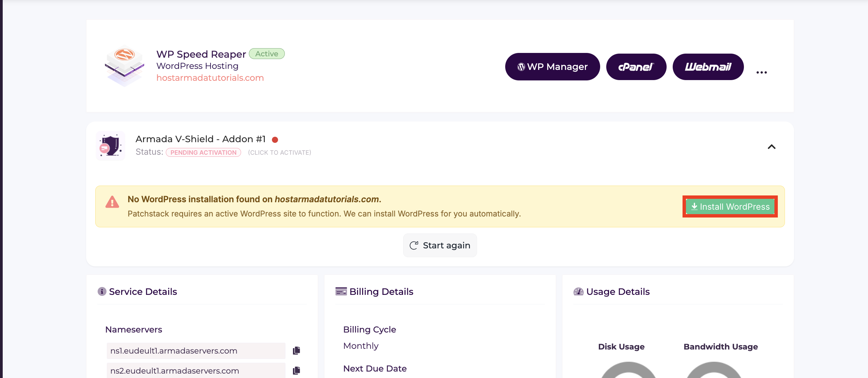The width and height of the screenshot is (868, 378).
Task: Click the Monthly billing cycle value
Action: click(x=361, y=346)
